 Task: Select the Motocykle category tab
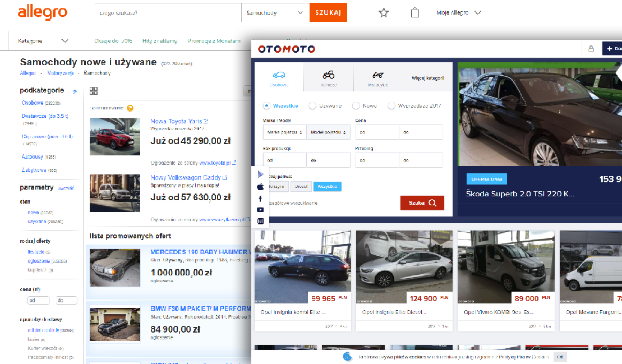pyautogui.click(x=378, y=78)
